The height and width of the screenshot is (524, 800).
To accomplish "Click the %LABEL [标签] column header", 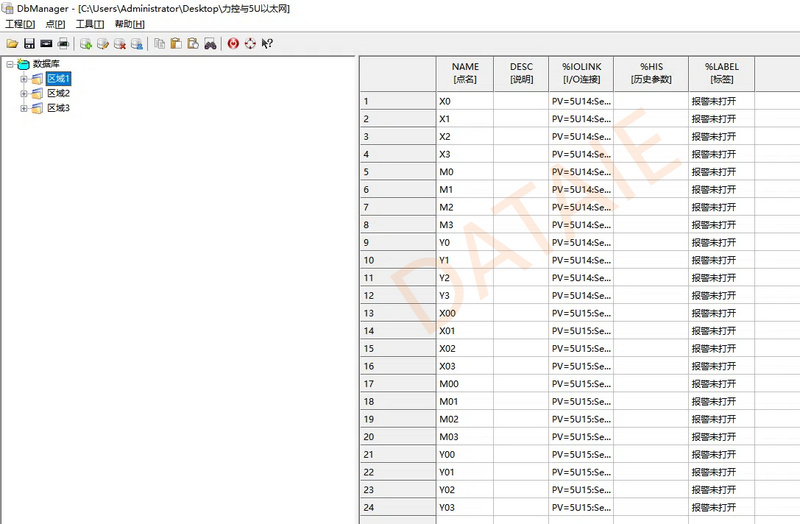I will tap(721, 73).
